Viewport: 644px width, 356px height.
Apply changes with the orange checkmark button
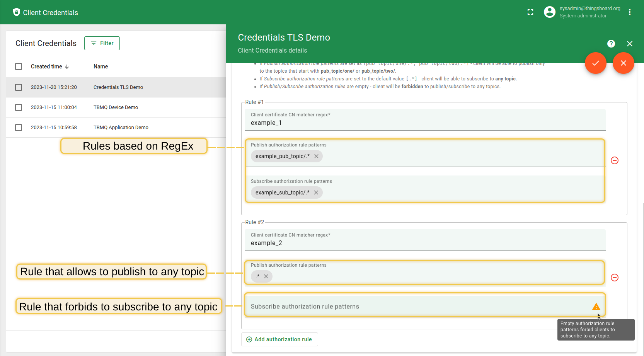click(596, 63)
